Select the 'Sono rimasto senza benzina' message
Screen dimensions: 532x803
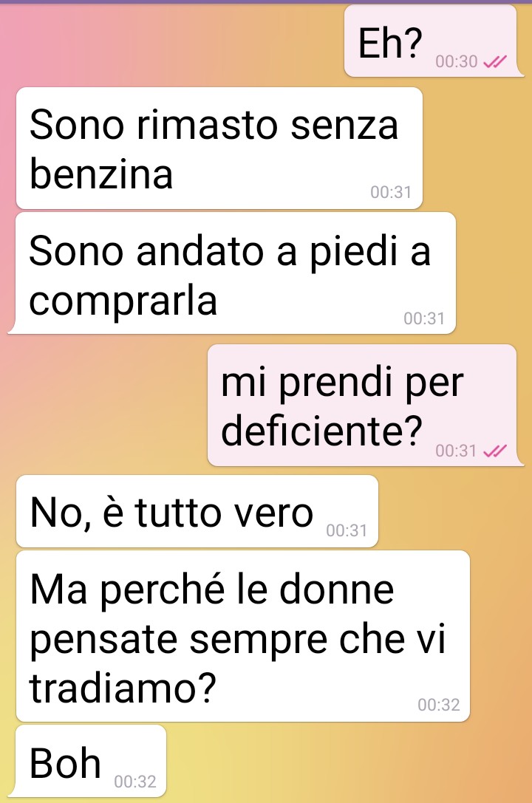pos(219,148)
